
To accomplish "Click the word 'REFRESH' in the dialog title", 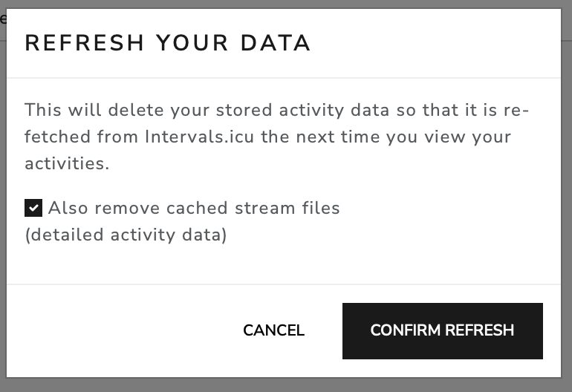I will tap(84, 43).
